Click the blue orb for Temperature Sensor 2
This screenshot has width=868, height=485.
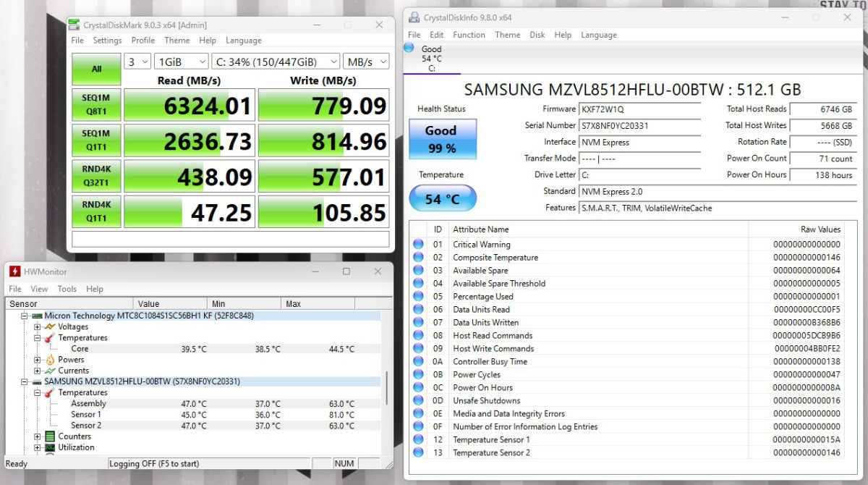[x=418, y=453]
